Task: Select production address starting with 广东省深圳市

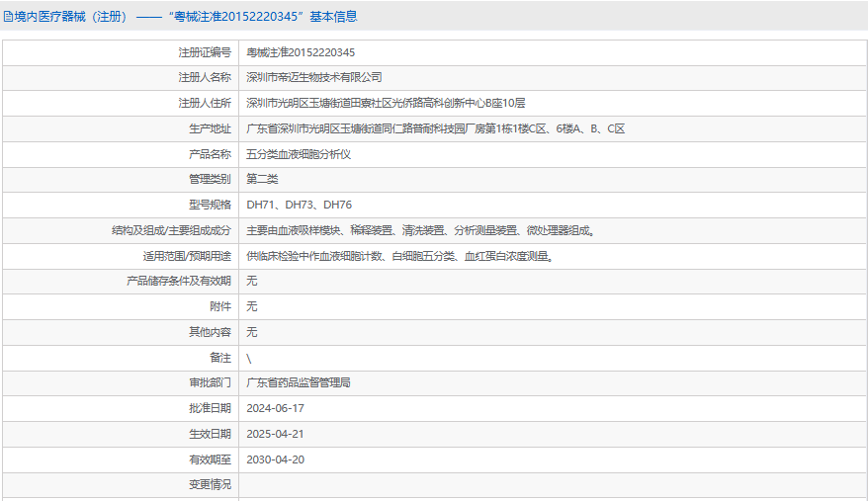Action: coord(436,129)
